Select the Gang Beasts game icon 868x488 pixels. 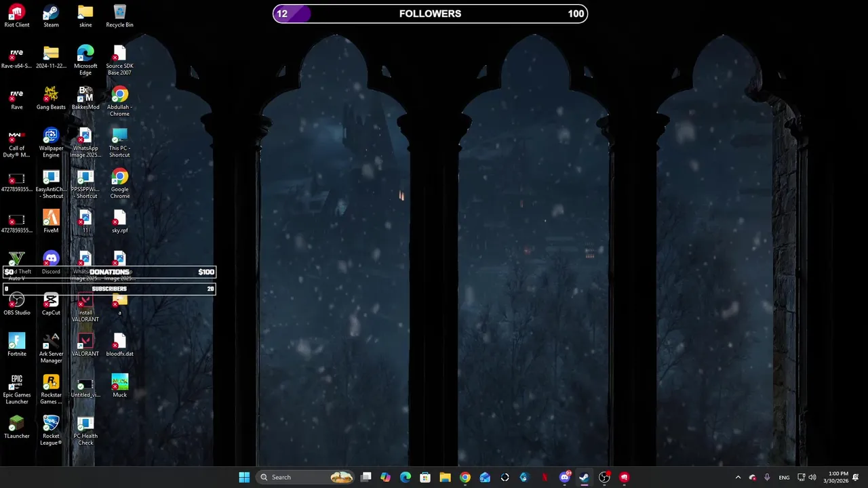coord(51,99)
